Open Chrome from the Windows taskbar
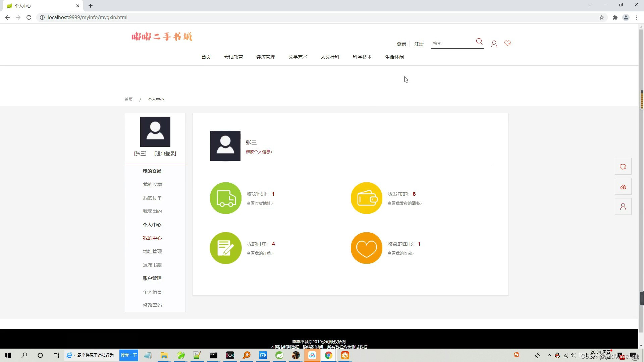The width and height of the screenshot is (644, 362). coord(328,355)
